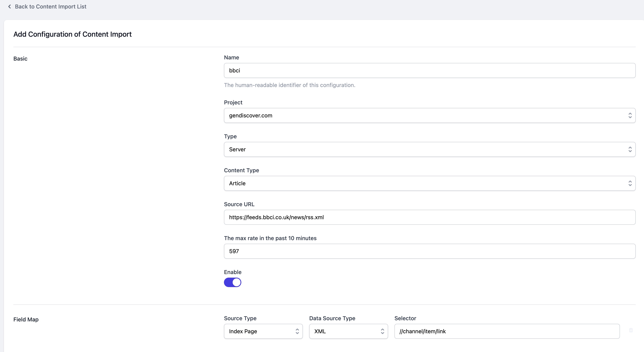
Task: Click the arrows icon in Data Source Type select
Action: (x=382, y=331)
